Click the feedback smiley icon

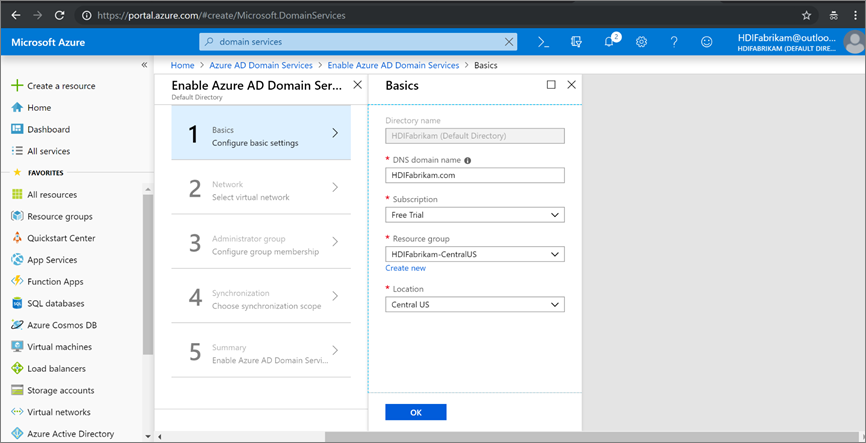coord(707,42)
